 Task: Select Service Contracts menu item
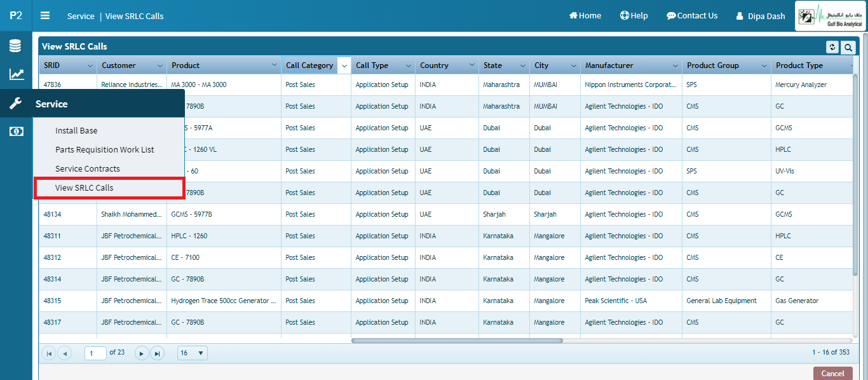[x=88, y=168]
